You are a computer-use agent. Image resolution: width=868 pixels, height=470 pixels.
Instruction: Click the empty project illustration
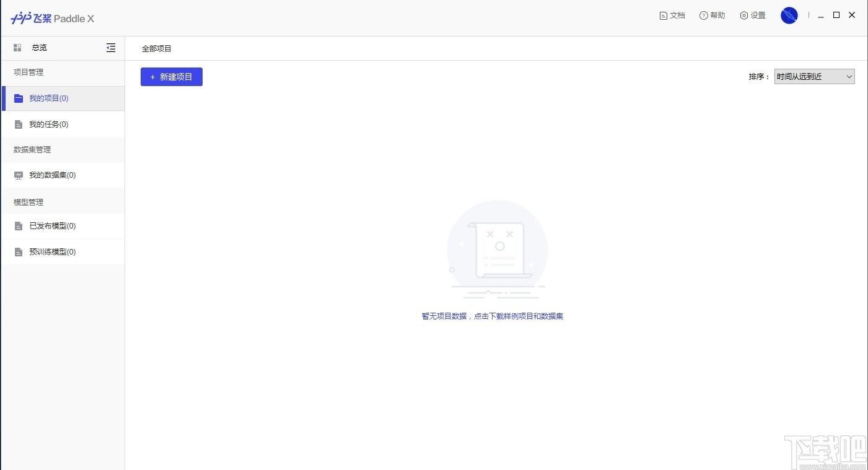point(497,250)
